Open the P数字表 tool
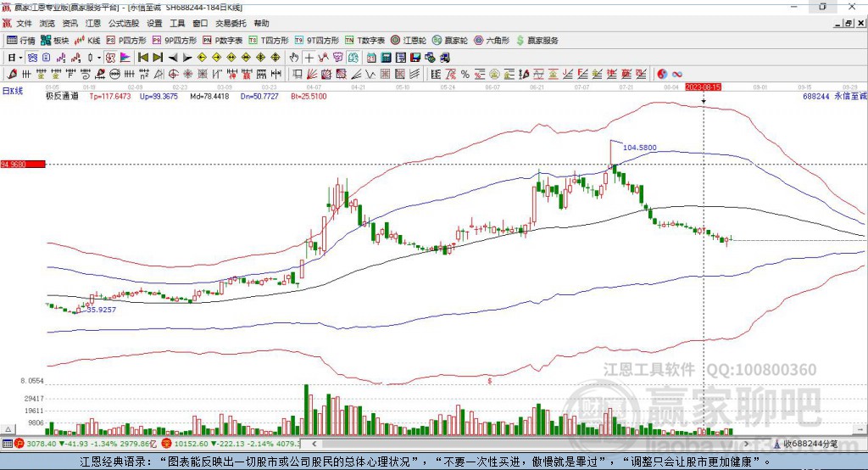Screen dimensions: 868x470 click(223, 41)
